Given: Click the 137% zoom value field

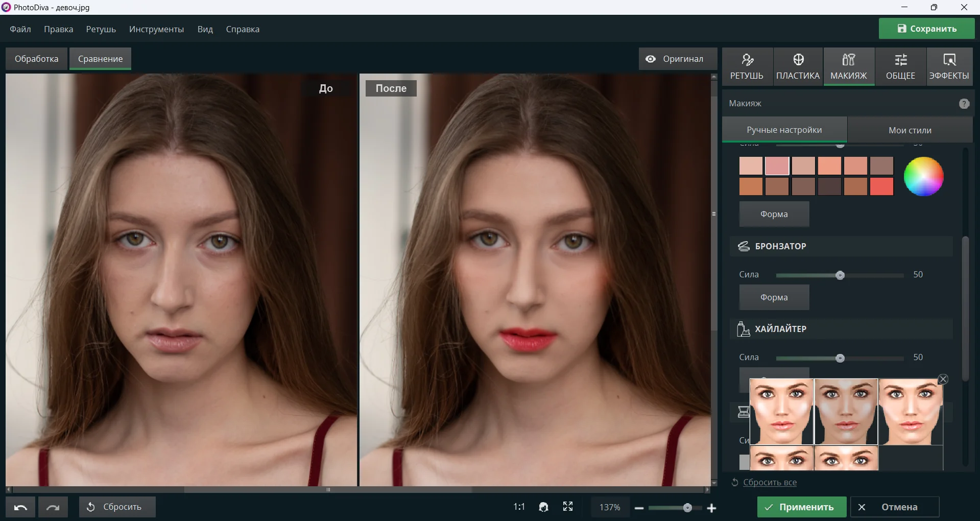Looking at the screenshot, I should [x=610, y=507].
